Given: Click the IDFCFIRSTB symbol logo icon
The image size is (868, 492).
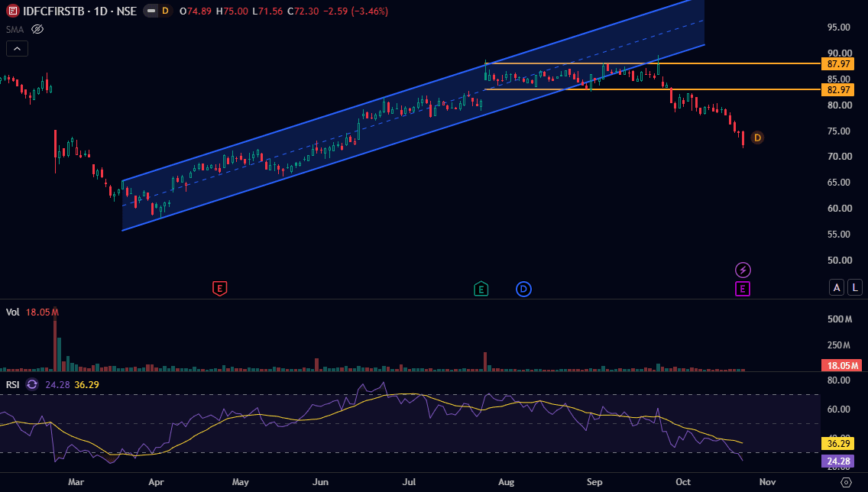Looking at the screenshot, I should (12, 11).
